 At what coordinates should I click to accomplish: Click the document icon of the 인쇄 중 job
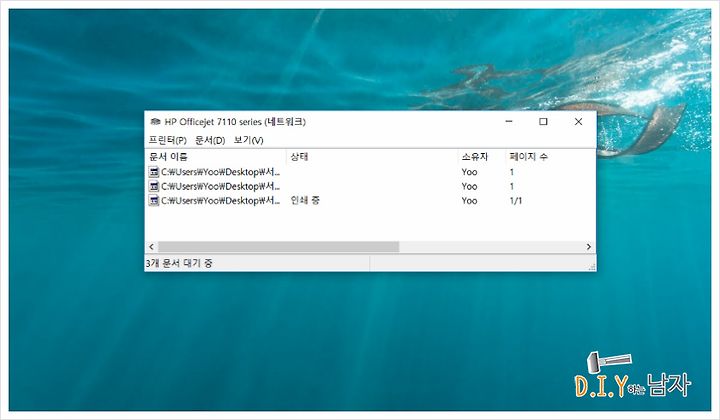click(x=154, y=201)
